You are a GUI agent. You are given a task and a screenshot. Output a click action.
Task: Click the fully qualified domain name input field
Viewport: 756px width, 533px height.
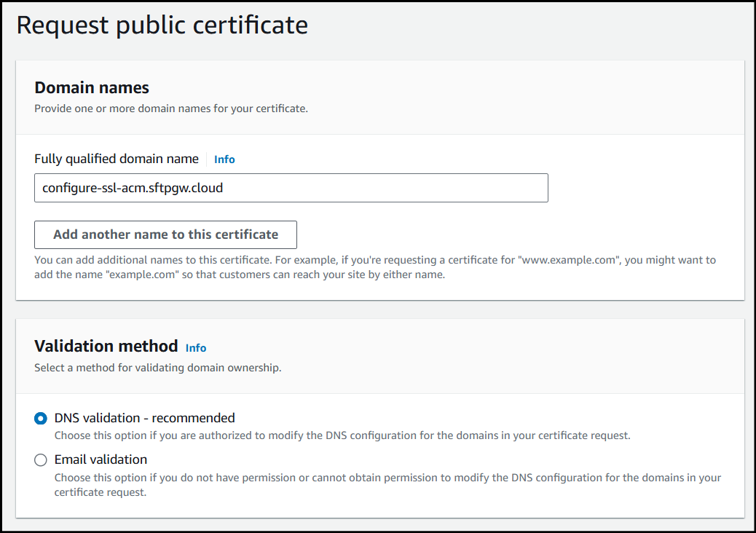coord(291,188)
